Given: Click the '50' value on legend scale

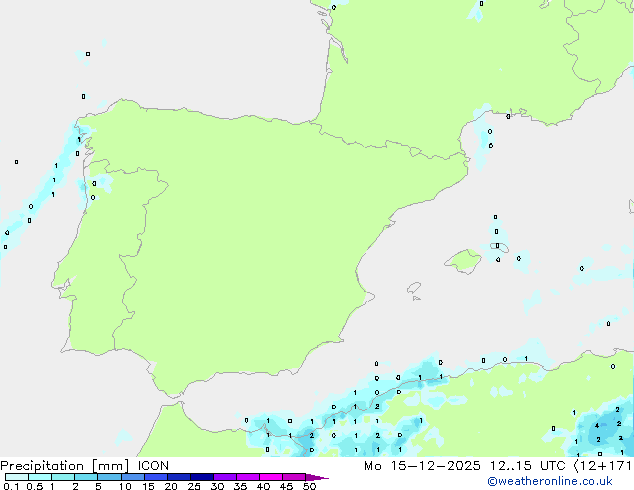Looking at the screenshot, I should tap(309, 487).
